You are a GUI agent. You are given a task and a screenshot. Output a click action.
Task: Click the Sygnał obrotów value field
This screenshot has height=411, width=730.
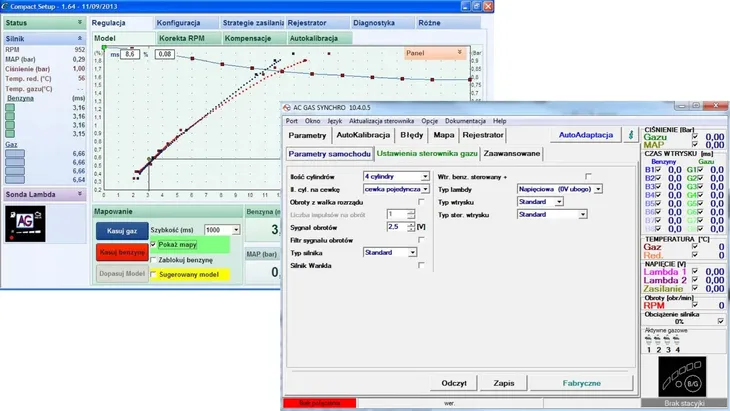pos(394,227)
